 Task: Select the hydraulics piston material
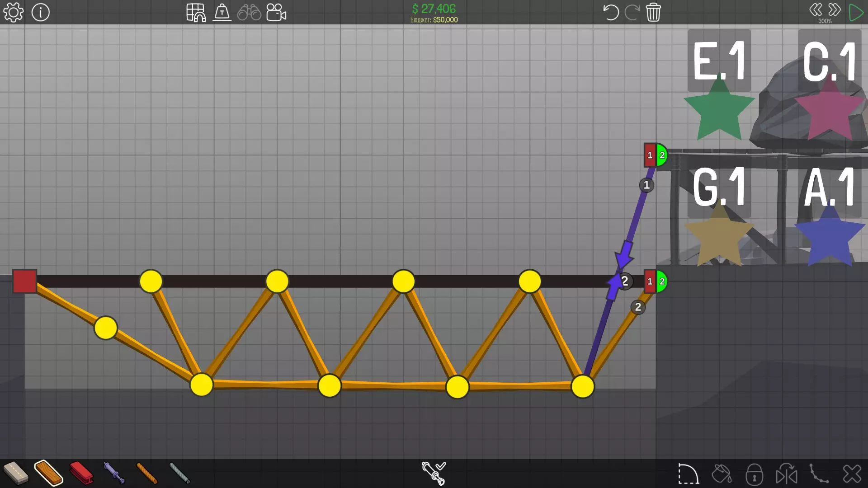[x=114, y=473]
